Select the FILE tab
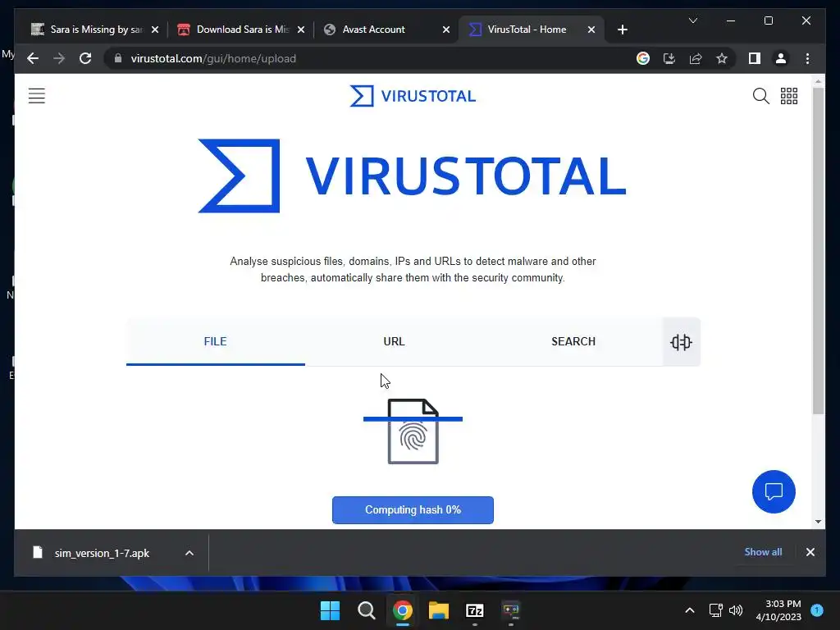 pyautogui.click(x=216, y=341)
